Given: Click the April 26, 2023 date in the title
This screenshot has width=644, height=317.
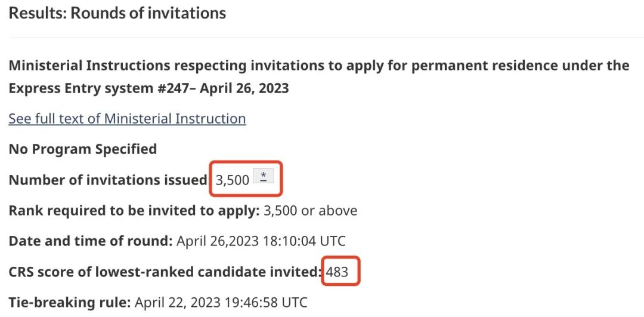Looking at the screenshot, I should tap(244, 88).
